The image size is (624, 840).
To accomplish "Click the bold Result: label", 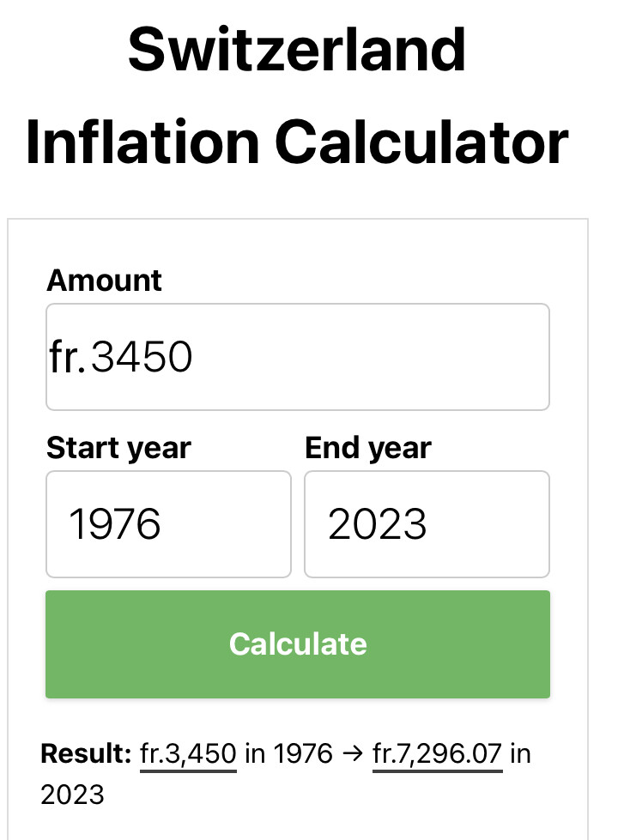I will point(85,754).
